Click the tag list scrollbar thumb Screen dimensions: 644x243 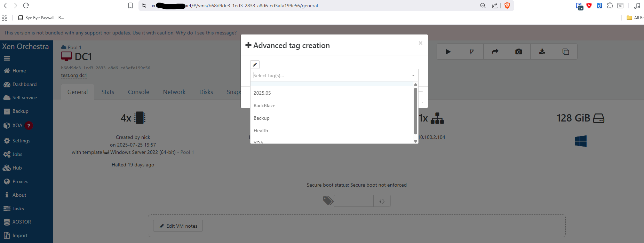[x=415, y=111]
